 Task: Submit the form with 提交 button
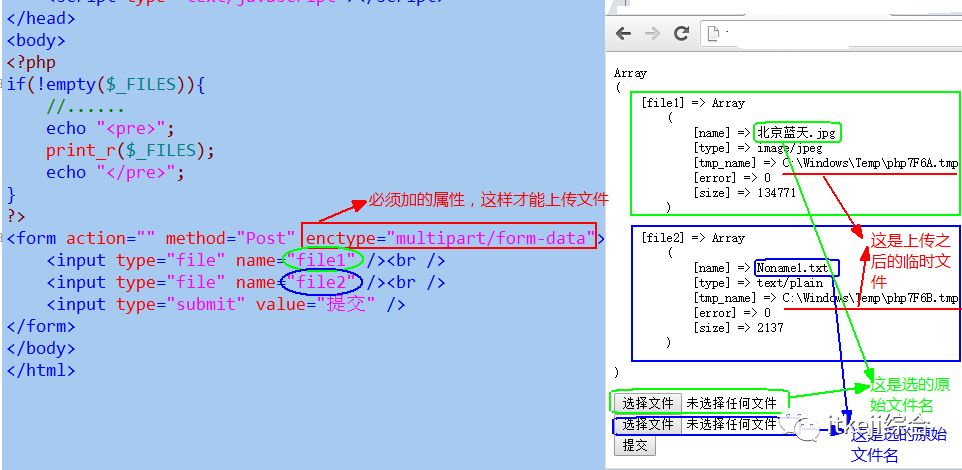click(635, 445)
